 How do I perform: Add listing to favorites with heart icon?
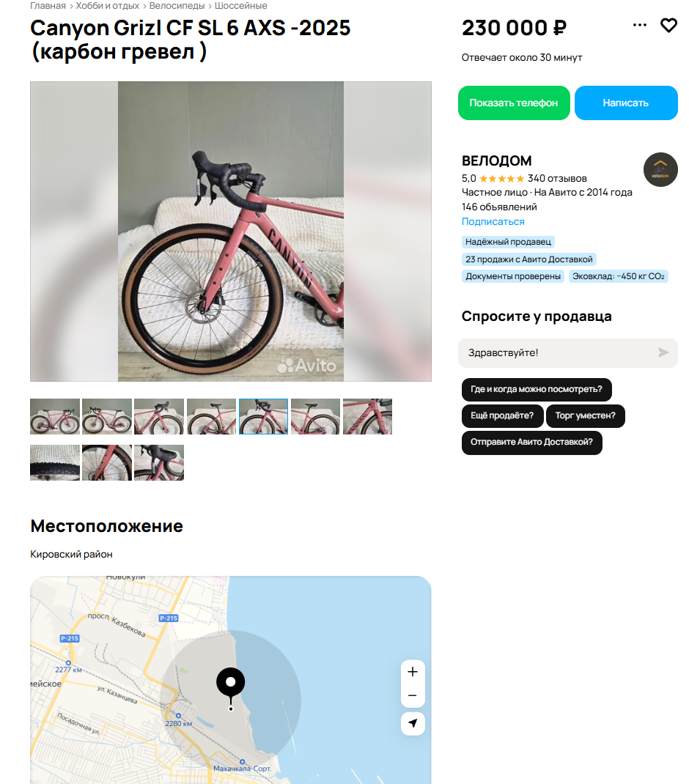(x=668, y=25)
